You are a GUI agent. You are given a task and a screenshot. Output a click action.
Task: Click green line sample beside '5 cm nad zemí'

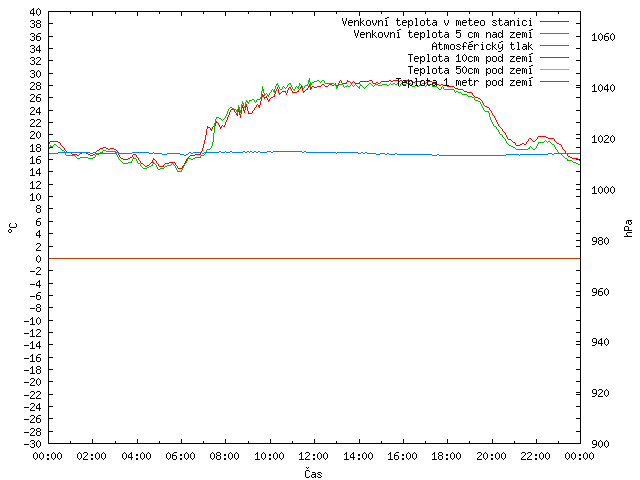click(554, 34)
